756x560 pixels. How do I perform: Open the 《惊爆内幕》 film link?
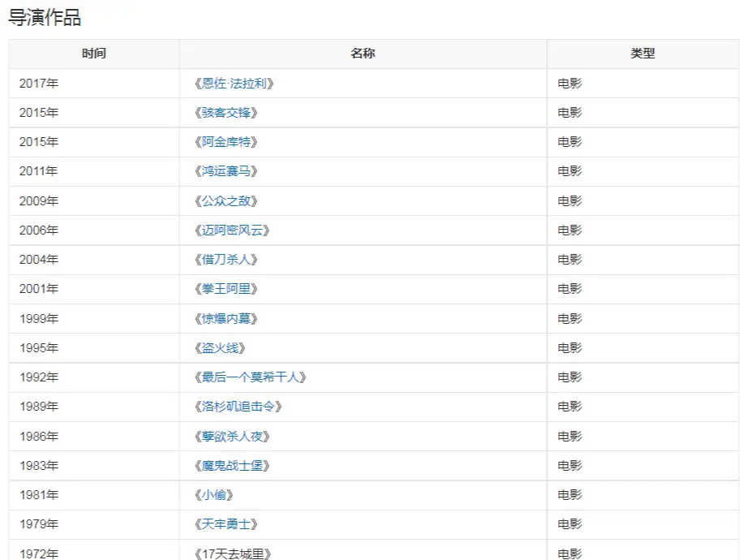(x=226, y=318)
